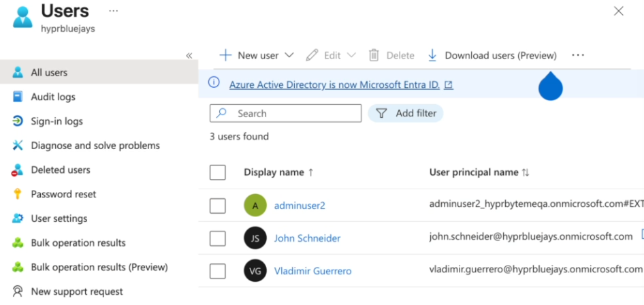This screenshot has width=644, height=305.
Task: Click the Password reset key icon
Action: point(18,195)
